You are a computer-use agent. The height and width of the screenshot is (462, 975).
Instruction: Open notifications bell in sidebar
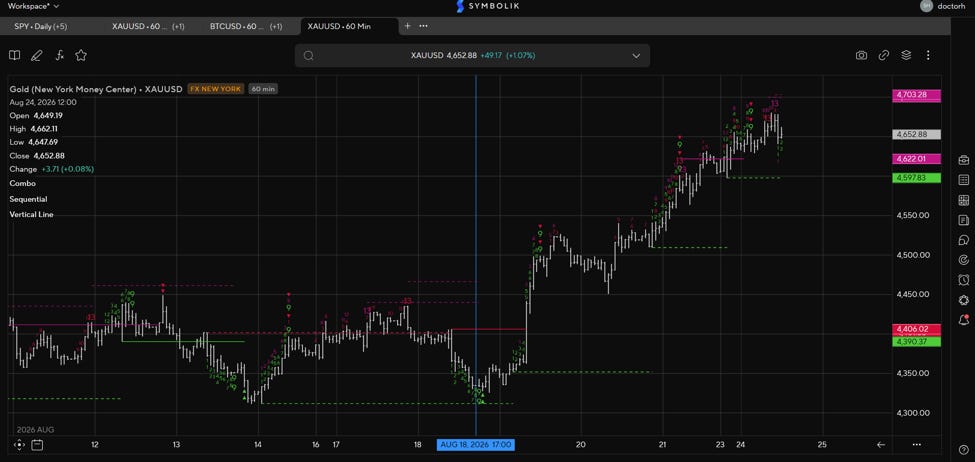[x=964, y=320]
